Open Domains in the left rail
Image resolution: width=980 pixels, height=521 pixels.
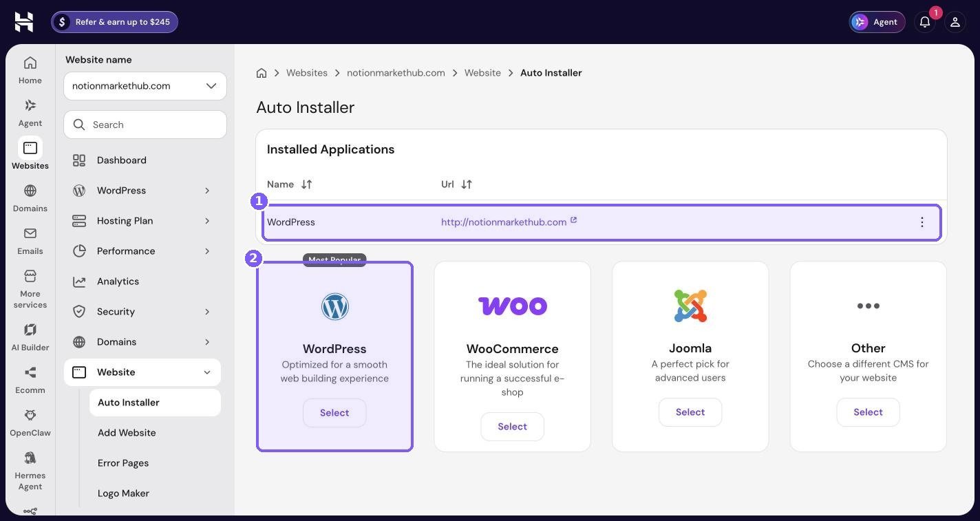(30, 198)
